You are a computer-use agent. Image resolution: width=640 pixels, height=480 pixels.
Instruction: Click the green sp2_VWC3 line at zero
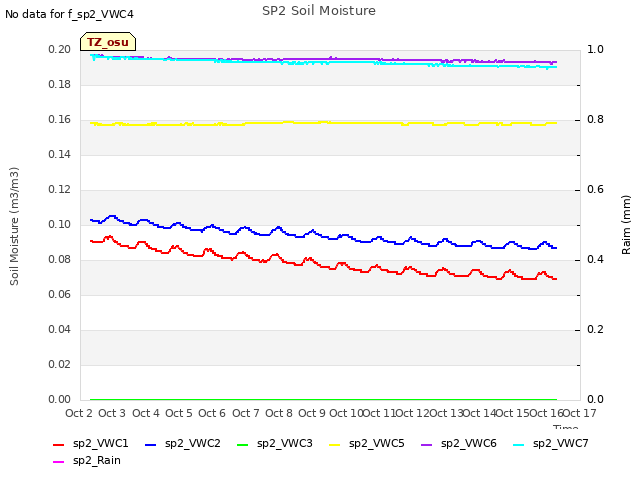click(x=323, y=399)
